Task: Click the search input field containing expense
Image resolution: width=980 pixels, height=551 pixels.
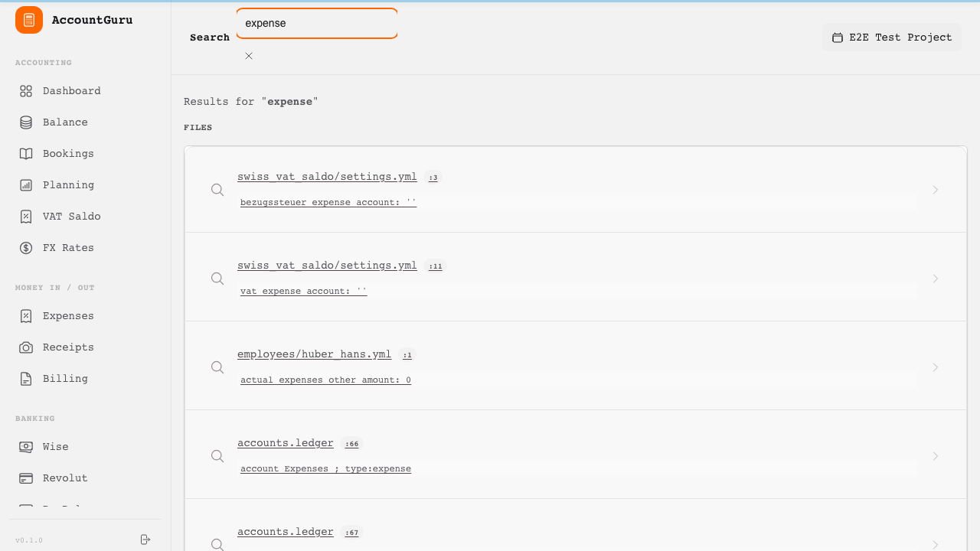Action: 316,24
